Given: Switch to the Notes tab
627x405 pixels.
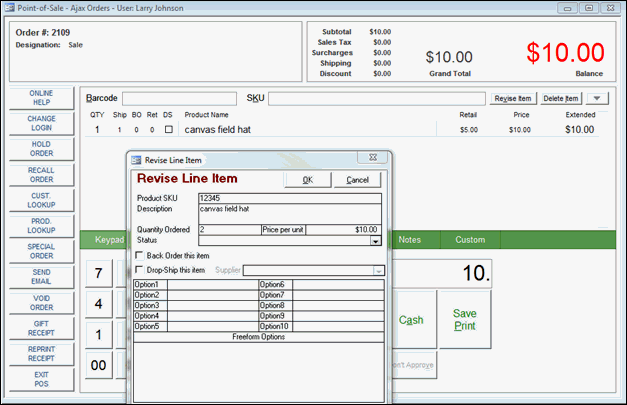Looking at the screenshot, I should pos(410,240).
